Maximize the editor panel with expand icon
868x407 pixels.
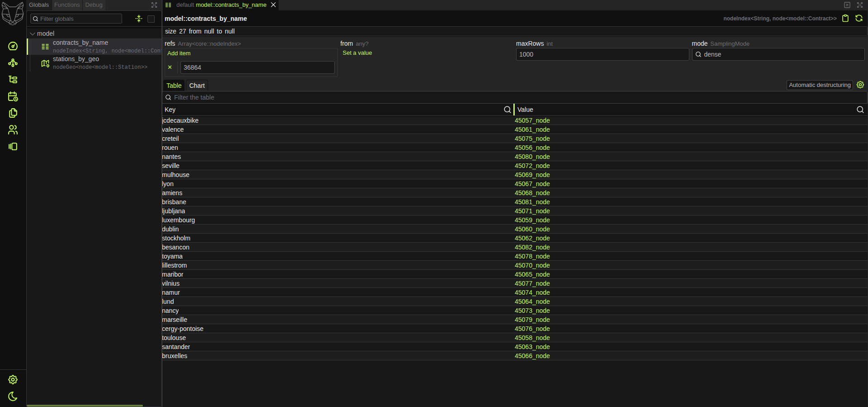point(860,5)
